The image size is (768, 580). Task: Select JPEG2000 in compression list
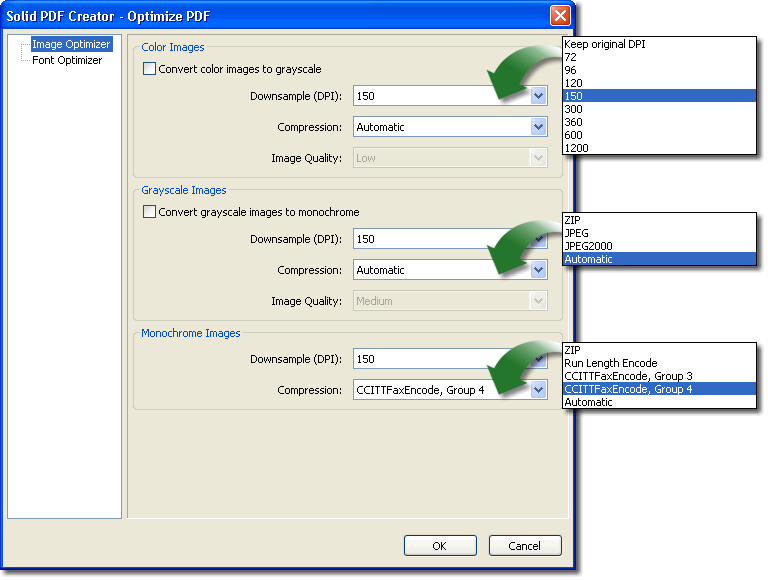coord(659,246)
